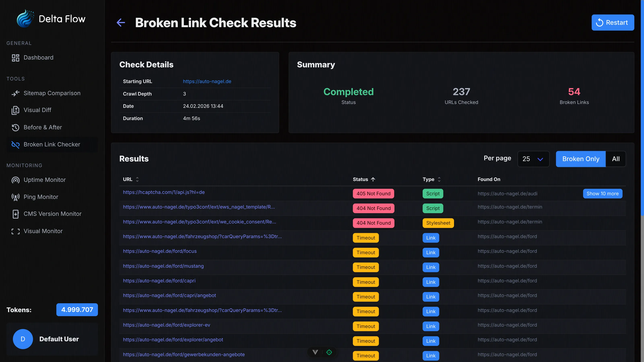The width and height of the screenshot is (644, 362).
Task: Open Dashboard from the sidebar
Action: 38,58
